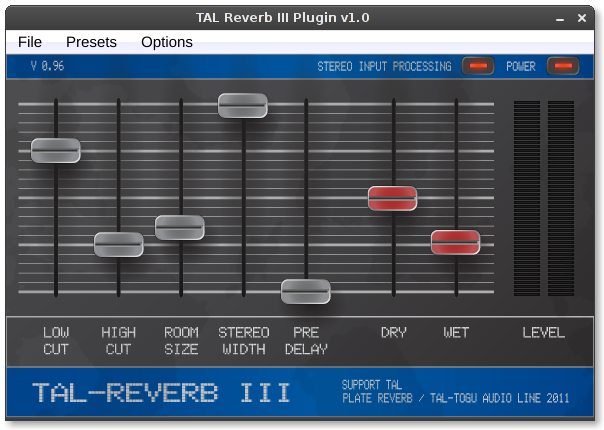Click PLATE REVERB / TAL-TOGU AUDIO LINE text
Image resolution: width=604 pixels, height=430 pixels.
point(456,398)
